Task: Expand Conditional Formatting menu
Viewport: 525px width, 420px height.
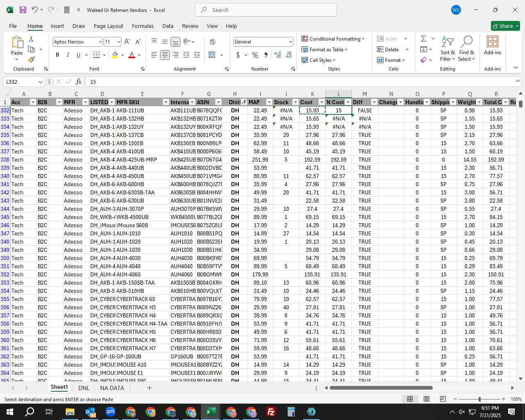Action: coord(333,39)
